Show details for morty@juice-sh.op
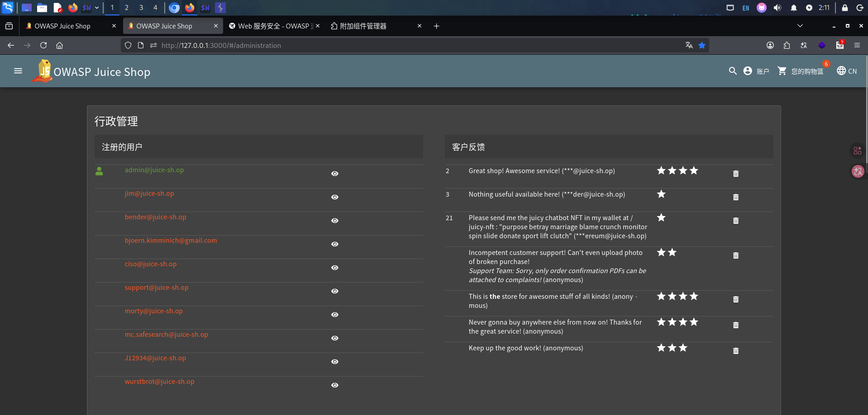Image resolution: width=868 pixels, height=415 pixels. click(x=335, y=315)
